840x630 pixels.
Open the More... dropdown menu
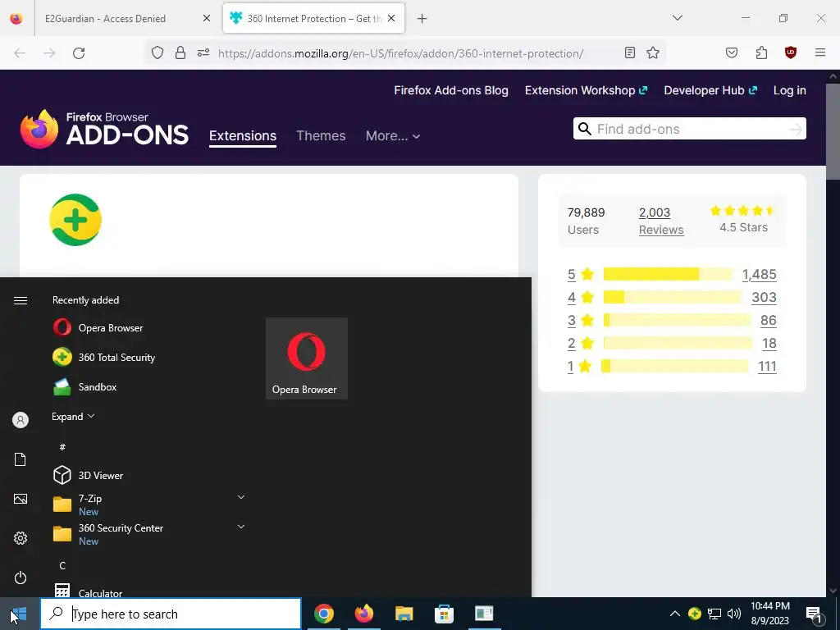393,135
